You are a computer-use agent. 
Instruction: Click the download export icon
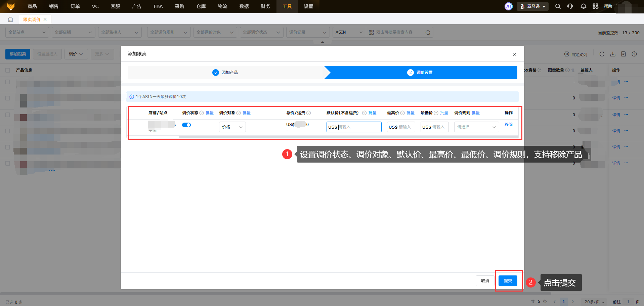click(613, 54)
